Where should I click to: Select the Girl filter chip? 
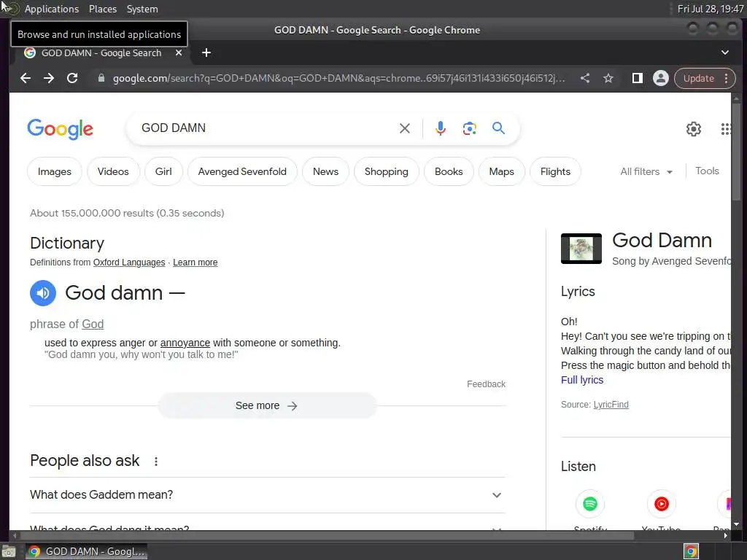pyautogui.click(x=163, y=171)
